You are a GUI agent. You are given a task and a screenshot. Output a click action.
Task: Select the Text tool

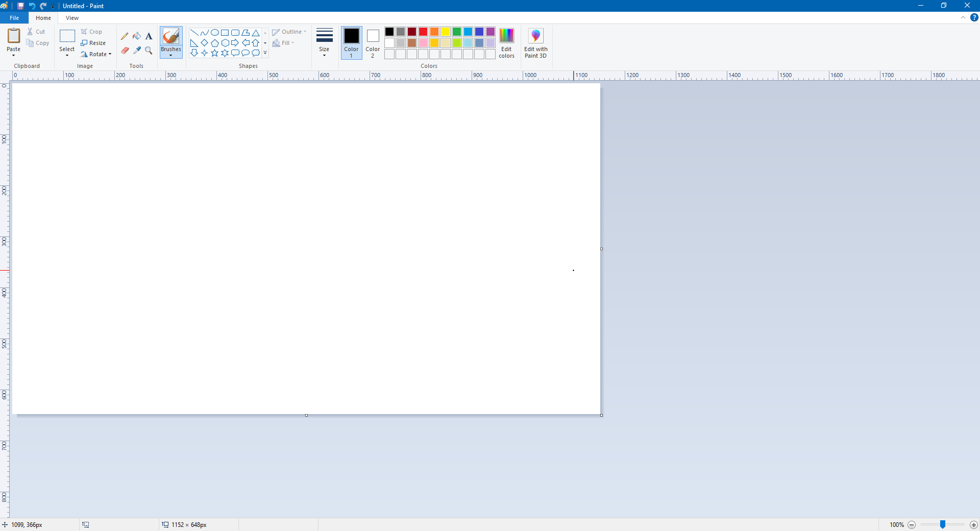(149, 36)
